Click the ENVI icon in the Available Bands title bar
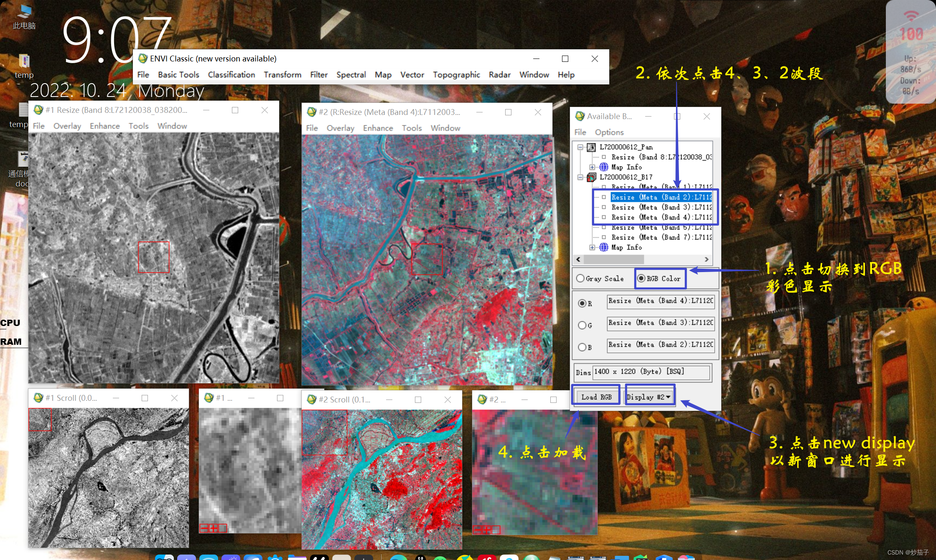Viewport: 936px width, 560px height. coord(580,116)
